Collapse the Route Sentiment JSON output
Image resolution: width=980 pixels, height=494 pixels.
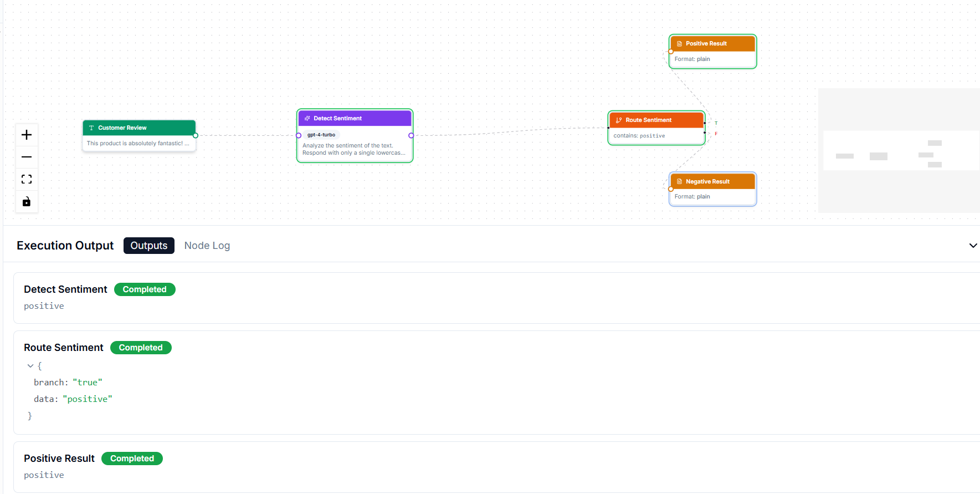point(30,366)
